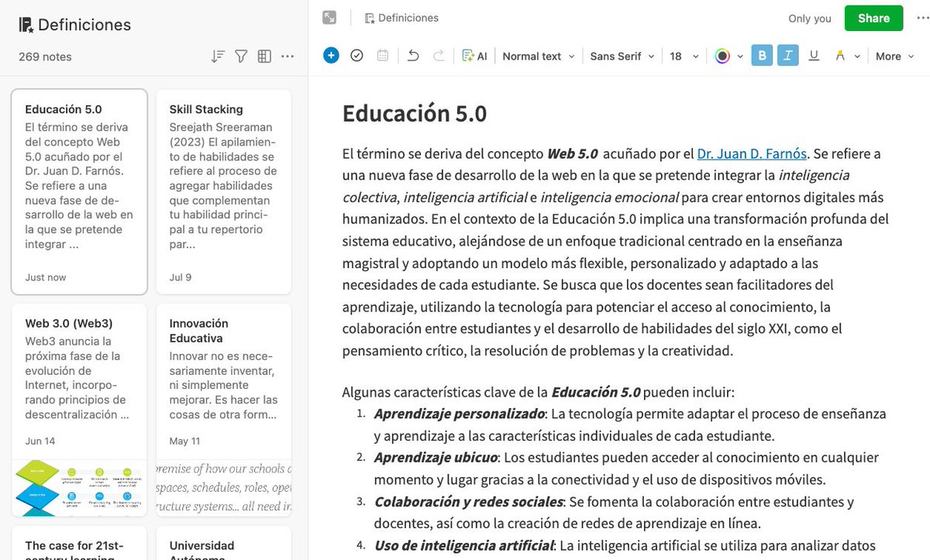Click the green Share button

873,19
